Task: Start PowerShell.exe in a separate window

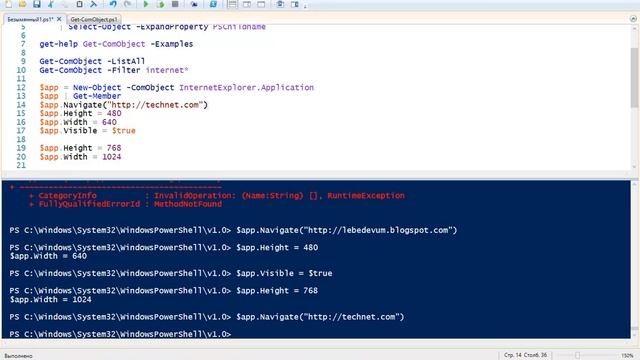Action: [213, 4]
